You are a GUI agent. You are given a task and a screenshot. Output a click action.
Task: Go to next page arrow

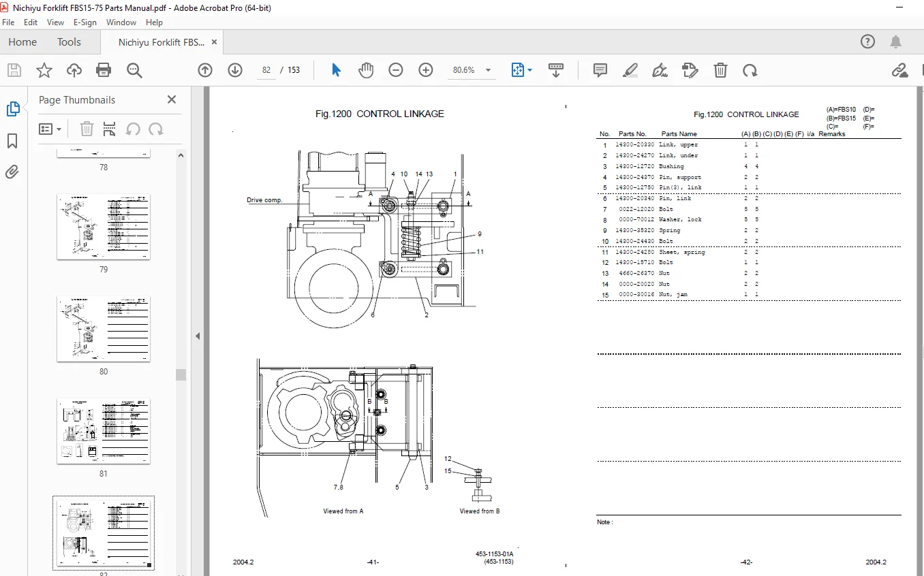coord(235,70)
